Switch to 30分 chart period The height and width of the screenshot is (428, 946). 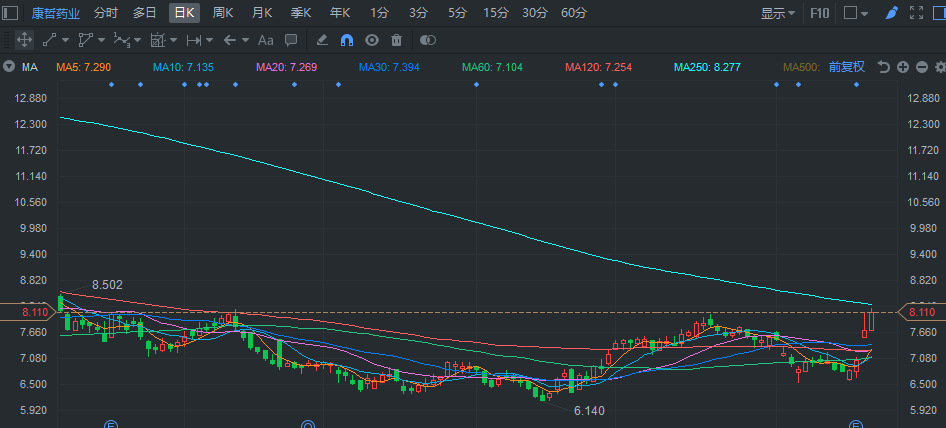point(535,13)
